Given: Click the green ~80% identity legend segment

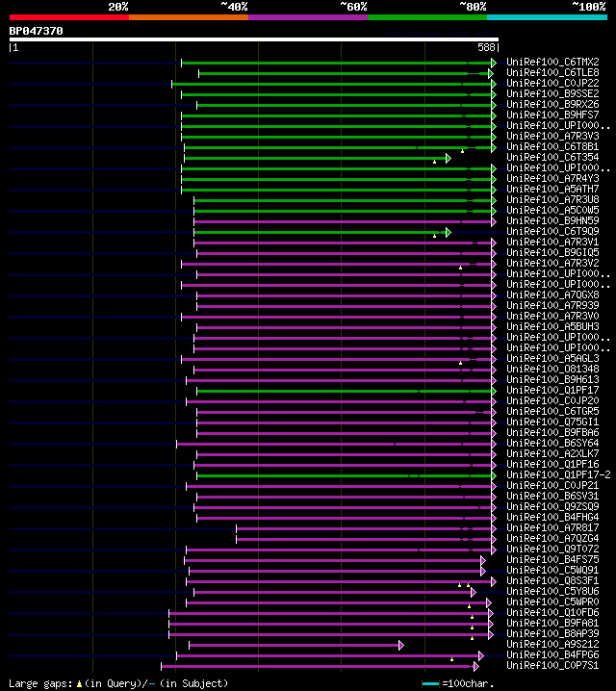Looking at the screenshot, I should [427, 17].
